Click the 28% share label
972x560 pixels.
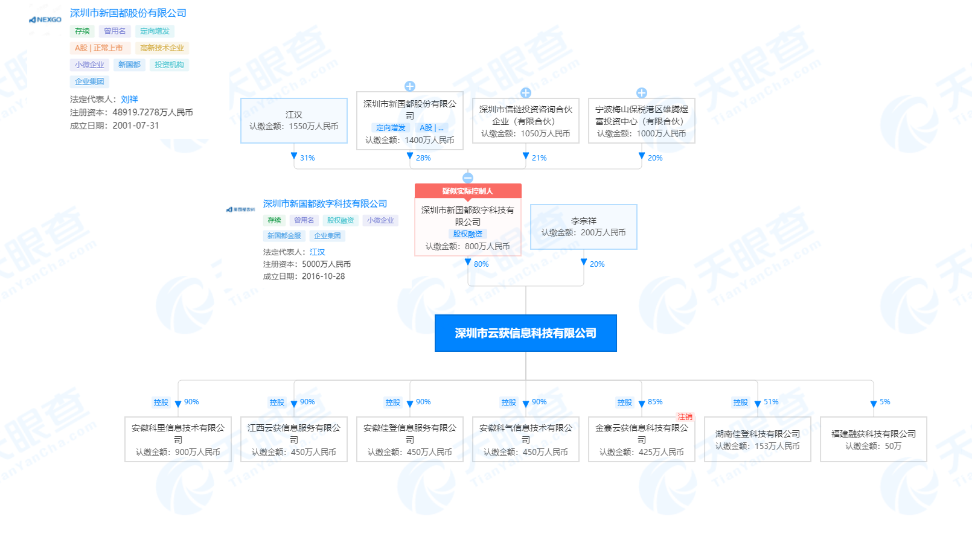coord(423,158)
